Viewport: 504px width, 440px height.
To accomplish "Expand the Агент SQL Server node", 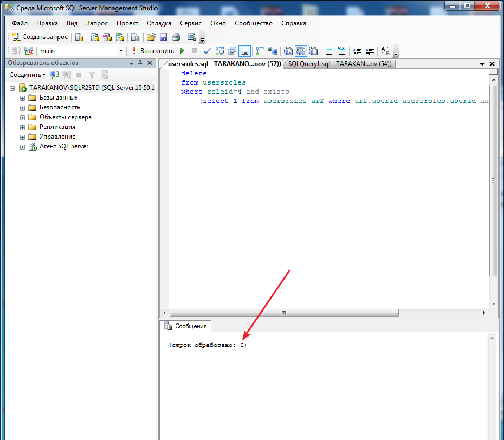I will point(23,147).
